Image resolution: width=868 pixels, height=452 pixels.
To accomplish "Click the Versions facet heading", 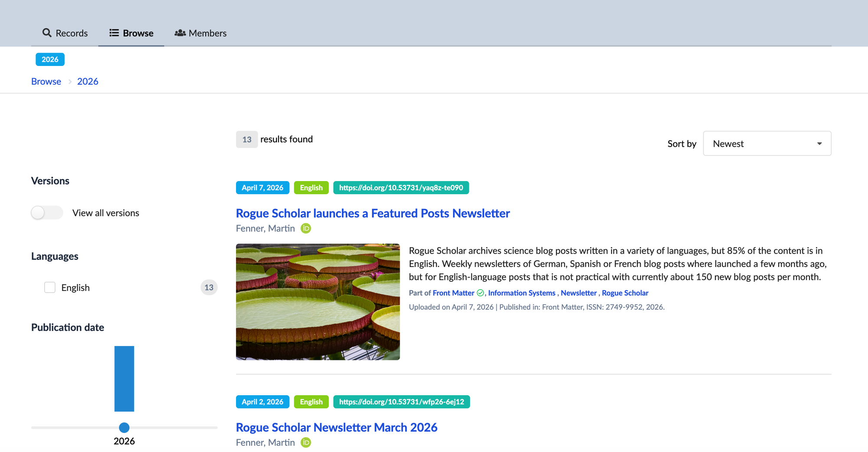I will [x=50, y=181].
